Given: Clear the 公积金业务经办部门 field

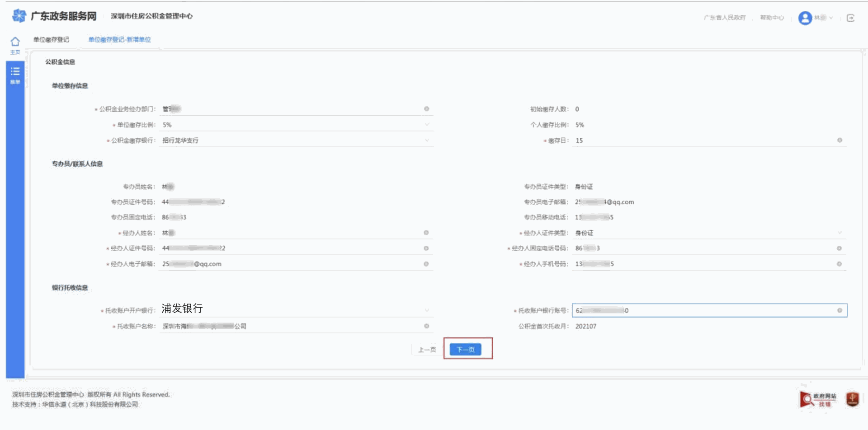Looking at the screenshot, I should tap(426, 109).
